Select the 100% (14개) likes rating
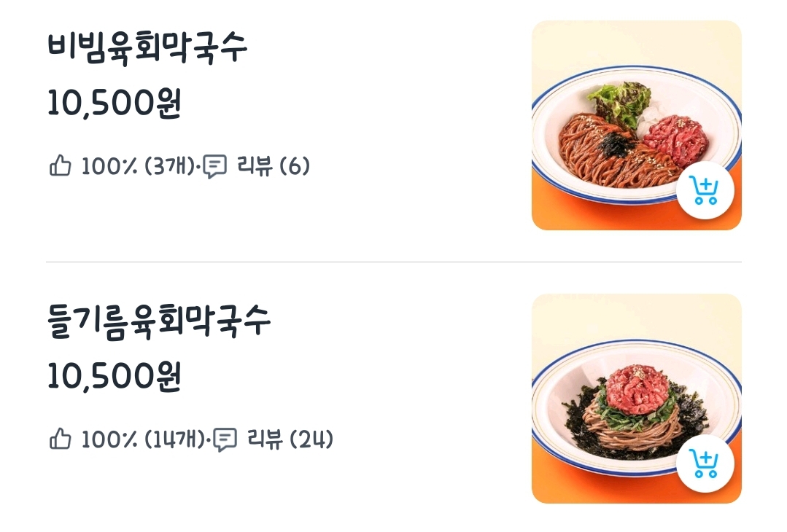Screen dimensions: 787x532 [143, 439]
